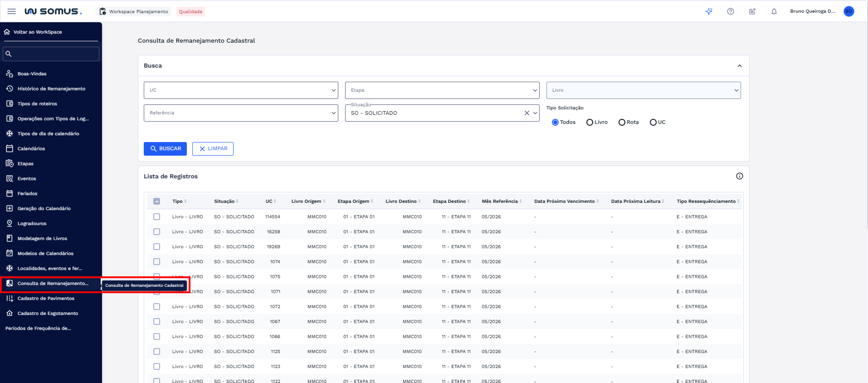Click the Qualidade tag

point(190,12)
